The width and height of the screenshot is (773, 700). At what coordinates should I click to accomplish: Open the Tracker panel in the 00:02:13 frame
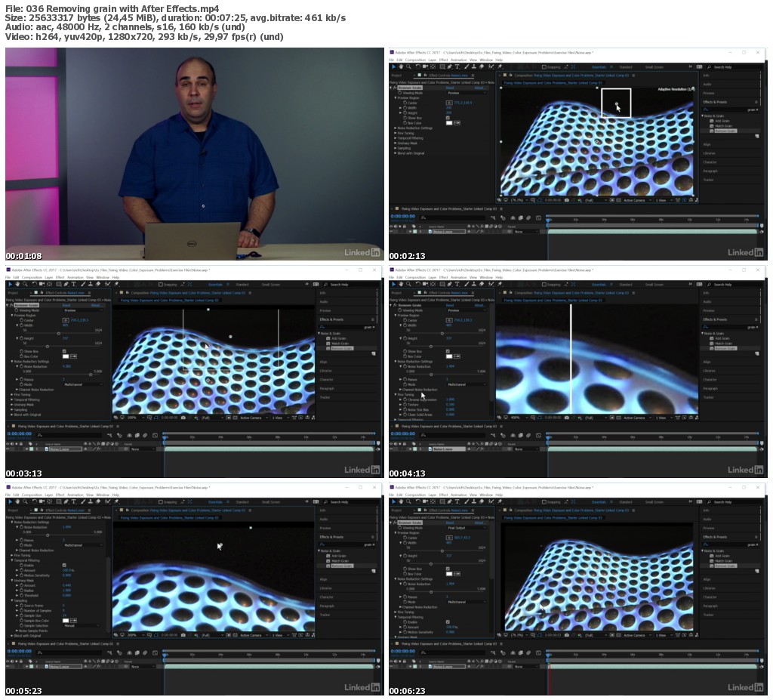(708, 180)
